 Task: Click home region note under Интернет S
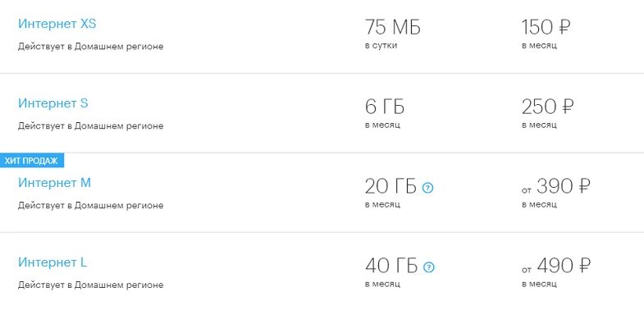[x=90, y=126]
